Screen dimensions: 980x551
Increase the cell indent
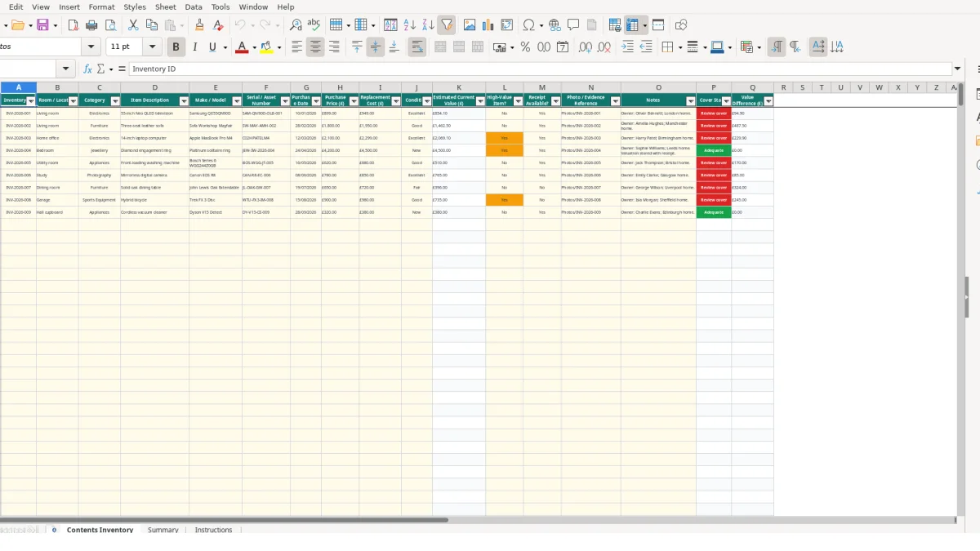(x=627, y=47)
